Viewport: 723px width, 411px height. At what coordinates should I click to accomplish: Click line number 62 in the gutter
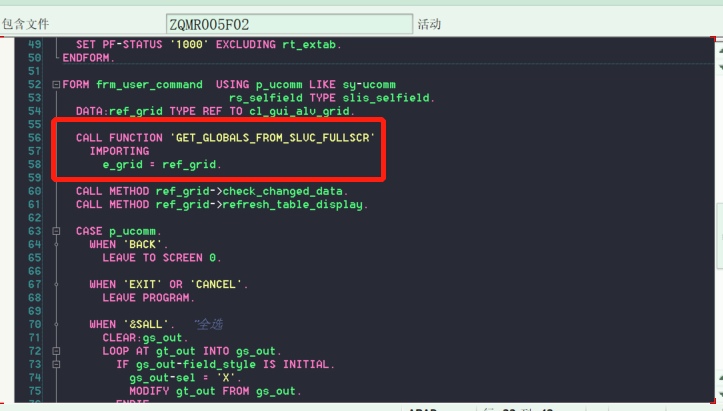pos(35,218)
